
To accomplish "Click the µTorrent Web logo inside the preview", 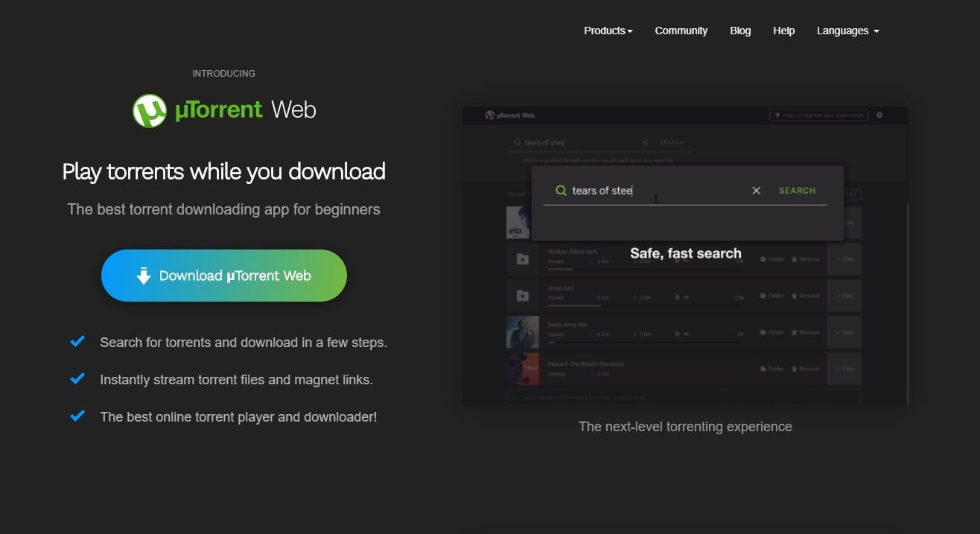I will 510,115.
